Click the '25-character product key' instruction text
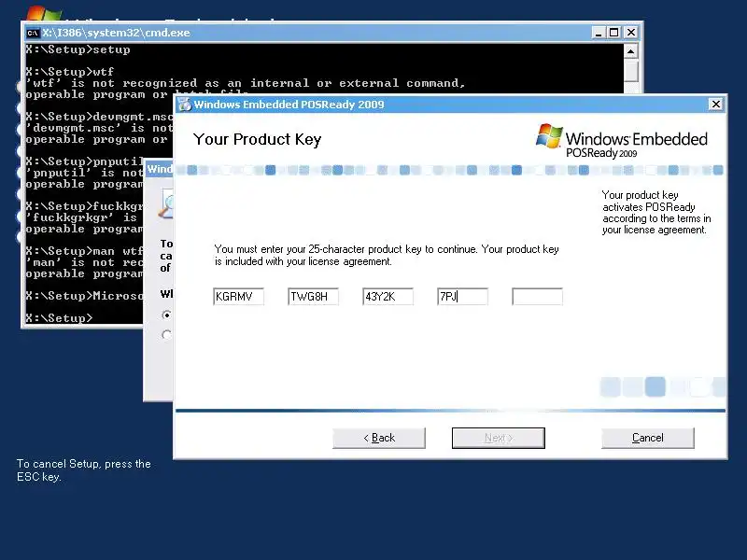747x560 pixels. (387, 255)
